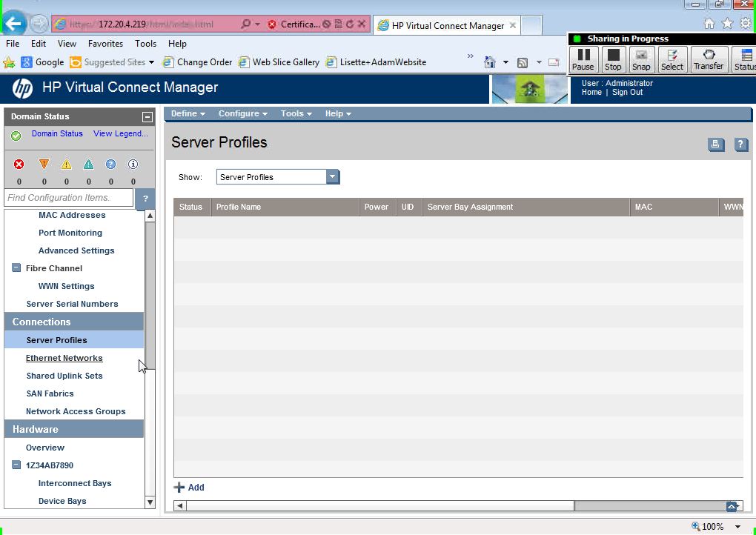The width and height of the screenshot is (756, 535).
Task: Click the blue unknown status question icon
Action: point(111,165)
